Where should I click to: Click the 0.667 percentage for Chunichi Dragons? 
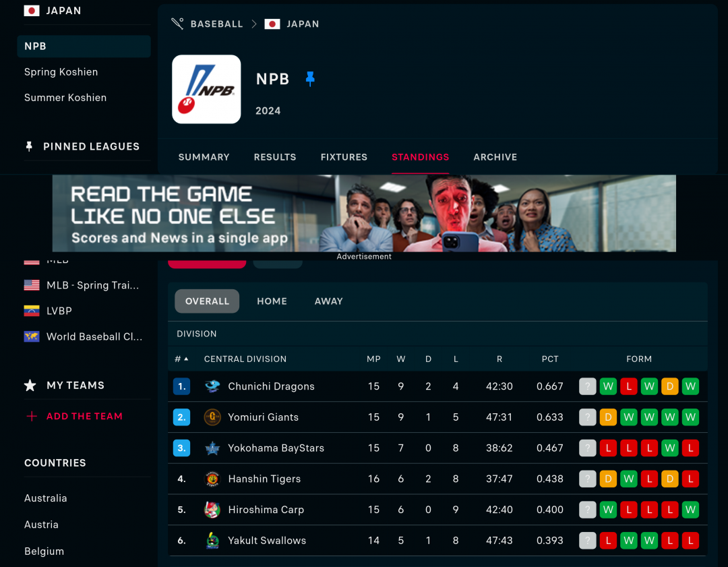pos(550,386)
